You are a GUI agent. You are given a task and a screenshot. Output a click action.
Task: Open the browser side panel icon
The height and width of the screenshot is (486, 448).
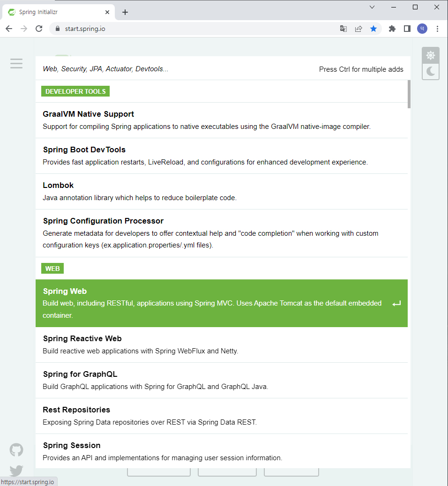click(x=407, y=29)
